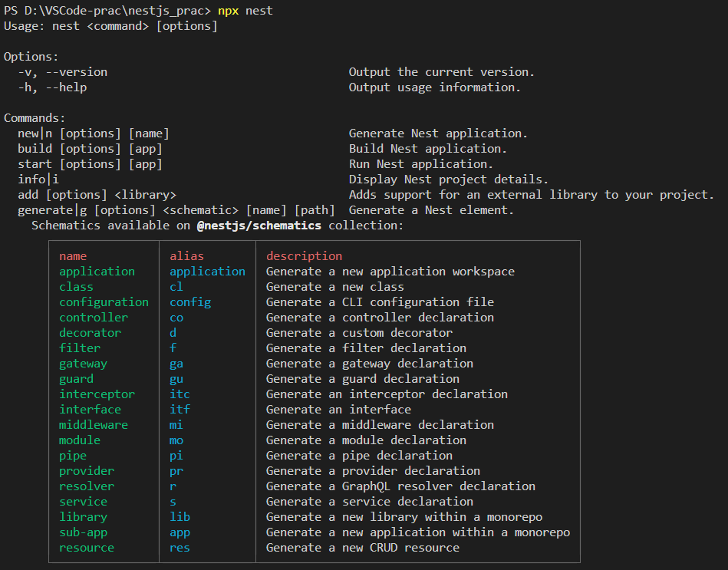Click 'Display Nest project details.' description
The width and height of the screenshot is (728, 570).
449,180
